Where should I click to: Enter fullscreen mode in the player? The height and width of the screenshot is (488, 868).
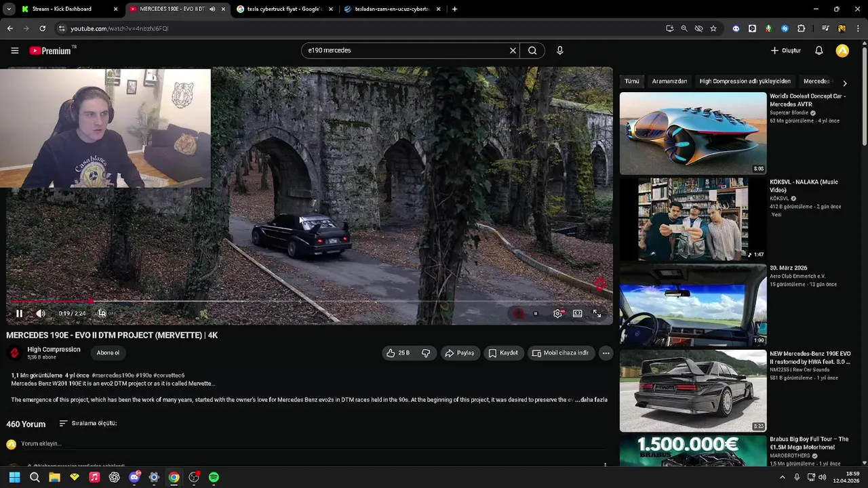[597, 314]
